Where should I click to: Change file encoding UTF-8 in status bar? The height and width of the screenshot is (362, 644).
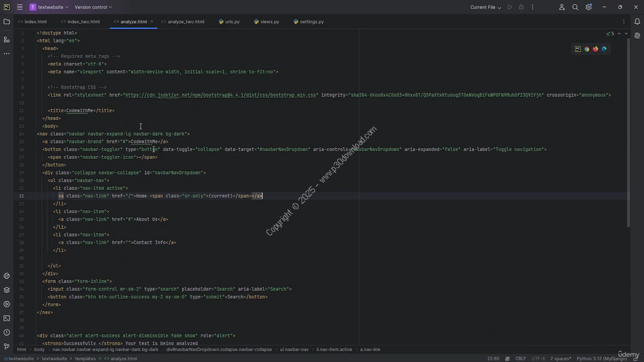click(538, 358)
